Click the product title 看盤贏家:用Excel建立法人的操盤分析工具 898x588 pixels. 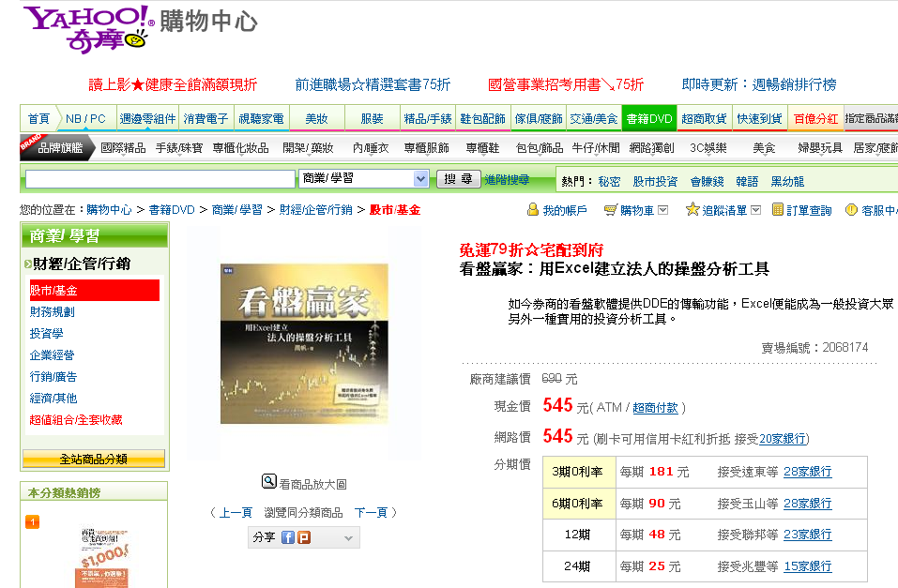coord(615,268)
